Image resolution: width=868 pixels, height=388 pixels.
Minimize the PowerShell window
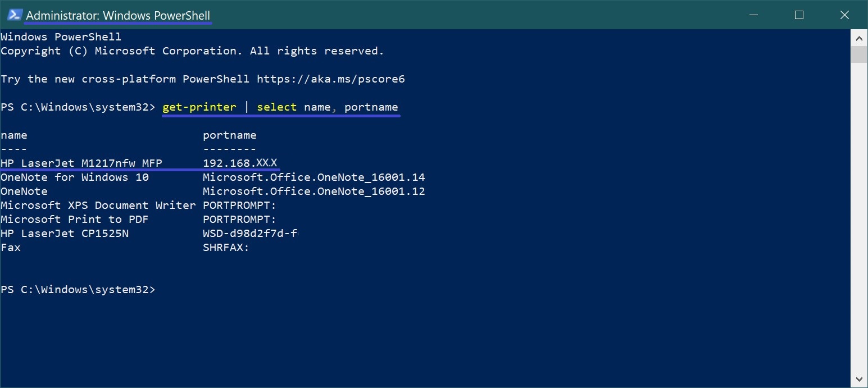coord(755,15)
